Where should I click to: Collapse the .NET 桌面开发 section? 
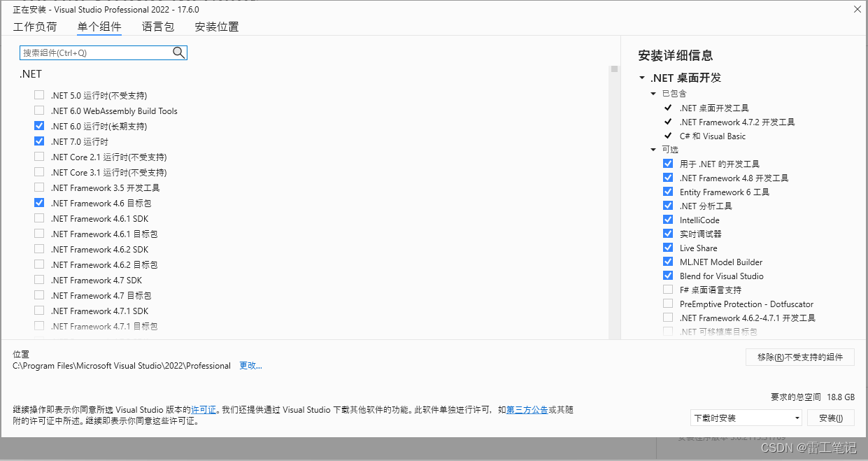coord(642,78)
